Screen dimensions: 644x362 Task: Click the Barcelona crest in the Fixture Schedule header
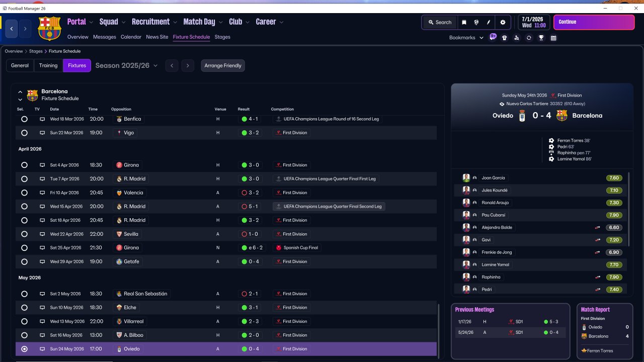coord(32,95)
